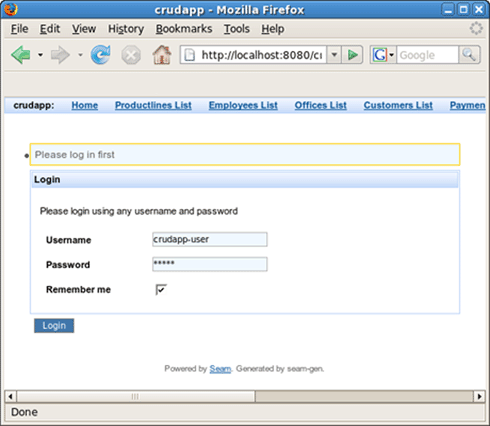Expand the address bar URL dropdown

(x=334, y=55)
